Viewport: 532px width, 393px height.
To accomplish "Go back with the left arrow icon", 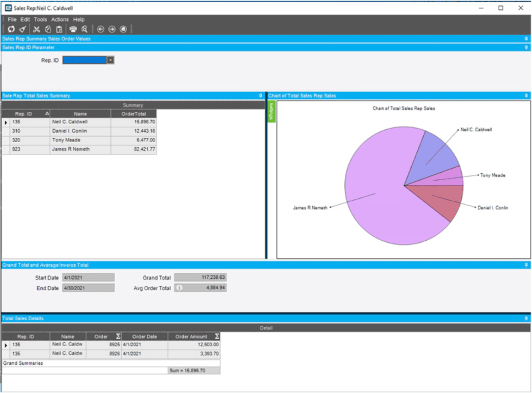I will 101,29.
